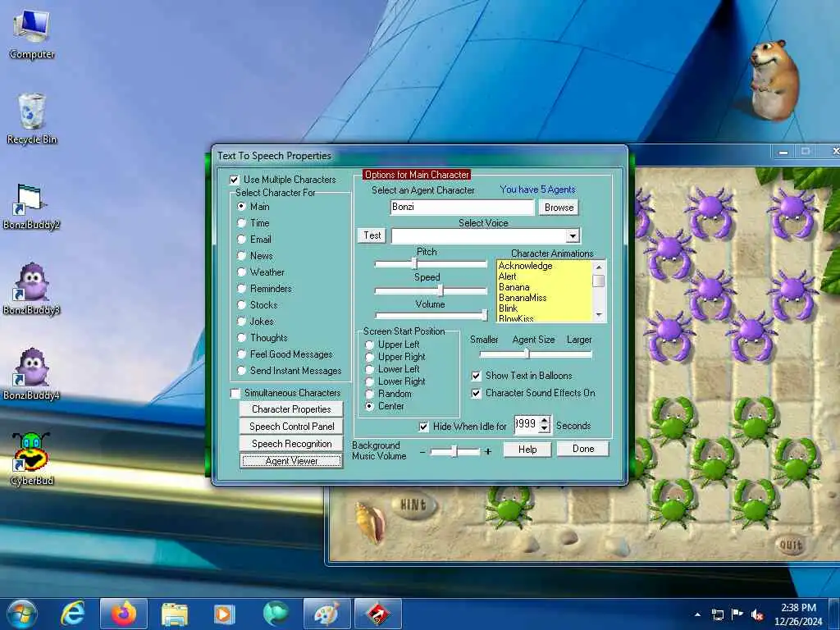Open Windows Explorer folder in taskbar
The width and height of the screenshot is (840, 630).
tap(174, 614)
